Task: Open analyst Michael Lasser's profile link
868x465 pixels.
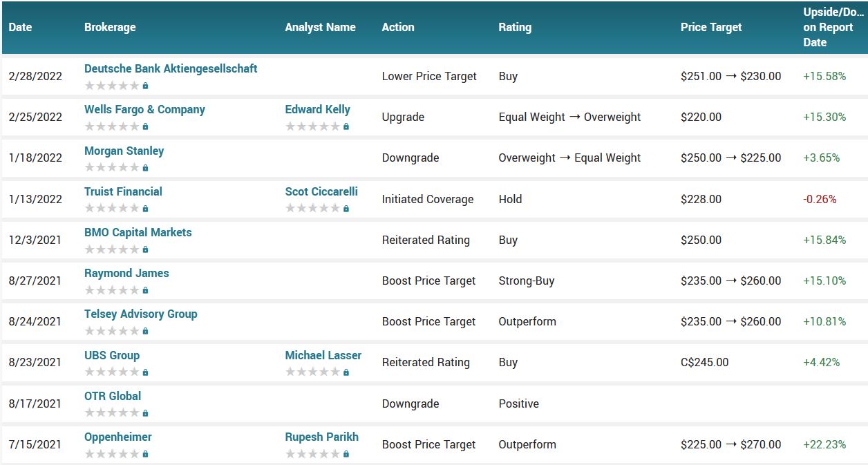Action: pyautogui.click(x=323, y=355)
